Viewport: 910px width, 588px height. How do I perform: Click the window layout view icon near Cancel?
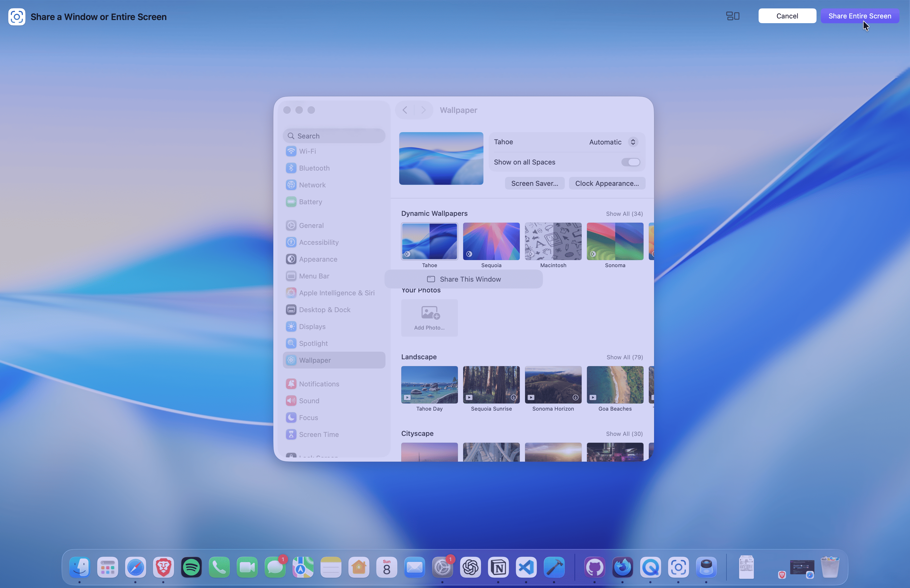[x=733, y=16]
